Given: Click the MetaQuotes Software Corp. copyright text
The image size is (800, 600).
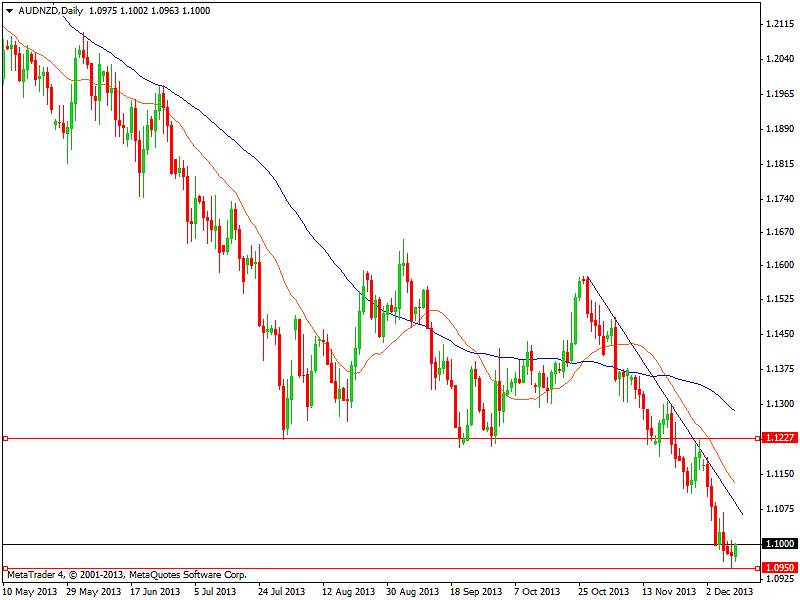Looking at the screenshot, I should click(127, 575).
